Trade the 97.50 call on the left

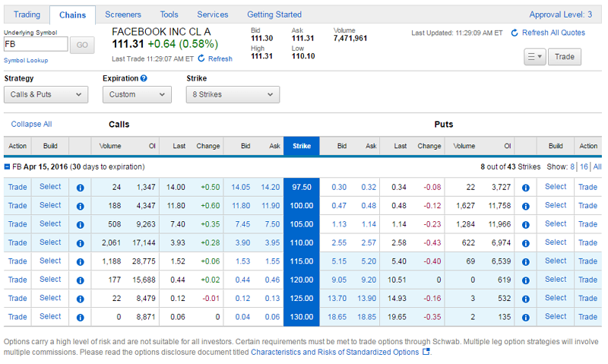pos(17,187)
